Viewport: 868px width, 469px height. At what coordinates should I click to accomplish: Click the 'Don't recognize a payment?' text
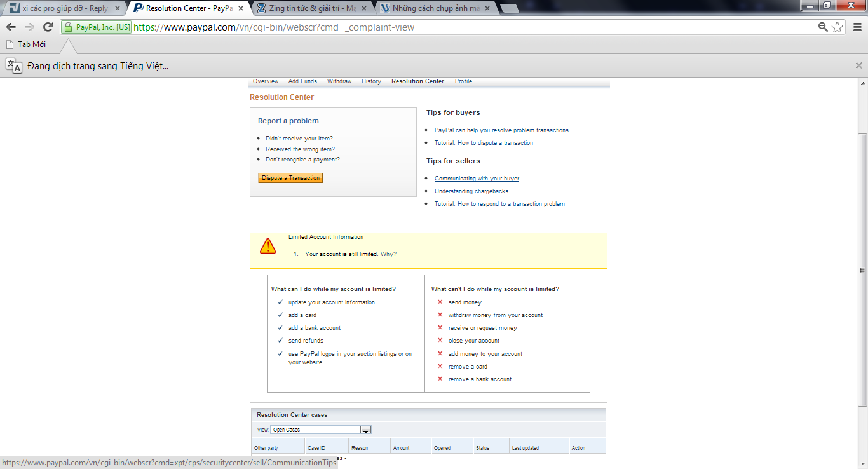click(302, 160)
